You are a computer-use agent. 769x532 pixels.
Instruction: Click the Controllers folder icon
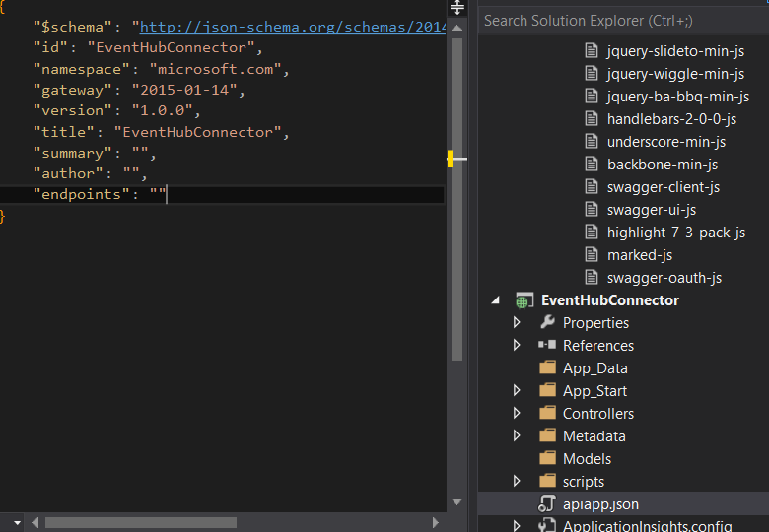tap(547, 414)
